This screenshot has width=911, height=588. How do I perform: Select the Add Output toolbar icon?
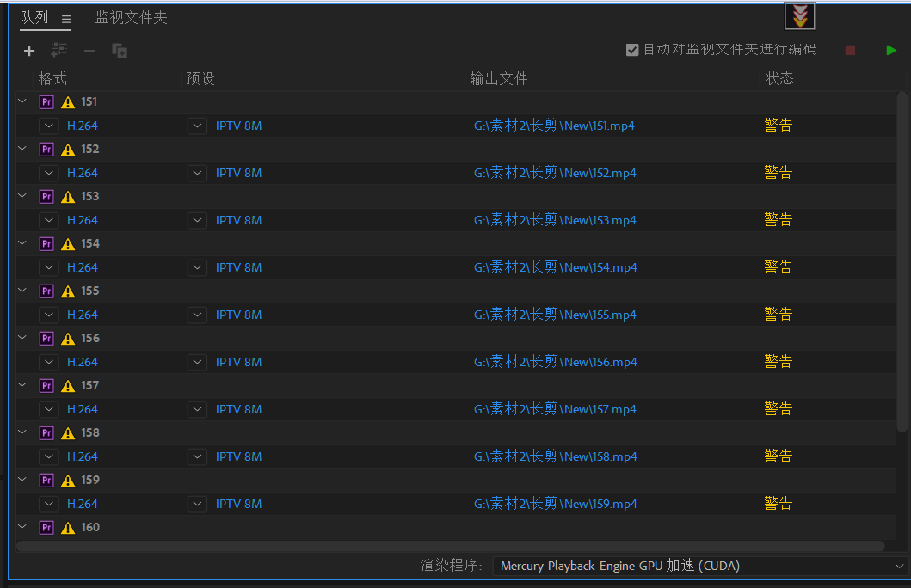(58, 50)
